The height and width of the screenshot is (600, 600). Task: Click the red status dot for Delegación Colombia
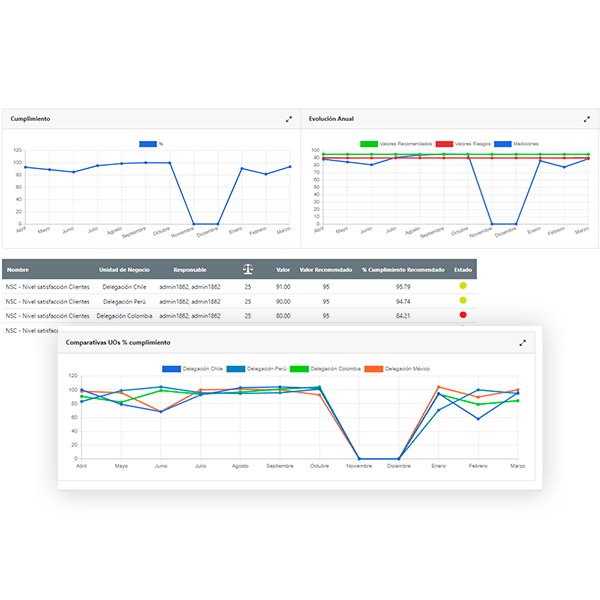click(462, 315)
